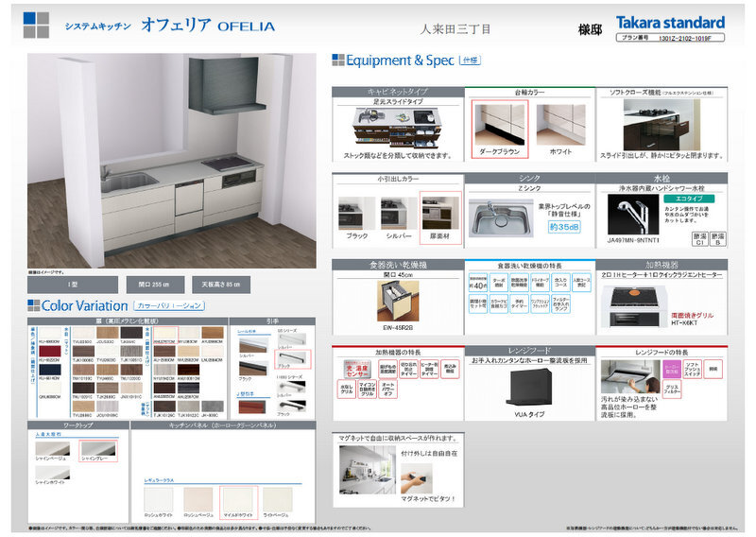756x537 pixels.
Task: Click the 節湯 B badge
Action: (717, 239)
